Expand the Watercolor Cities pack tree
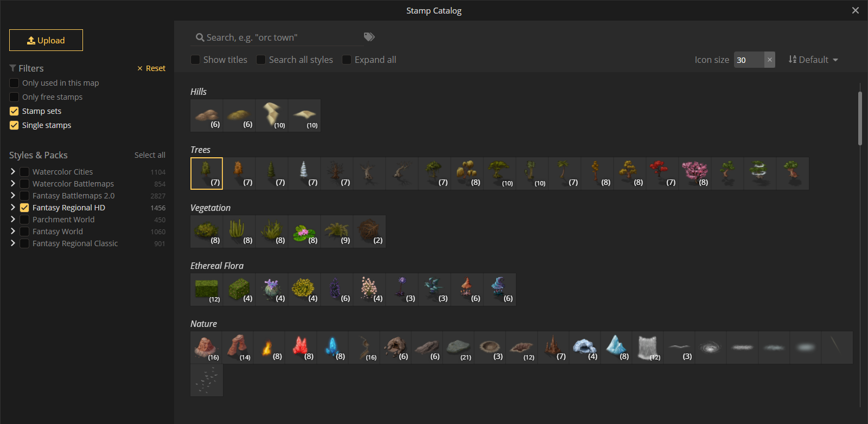868x424 pixels. [x=13, y=171]
